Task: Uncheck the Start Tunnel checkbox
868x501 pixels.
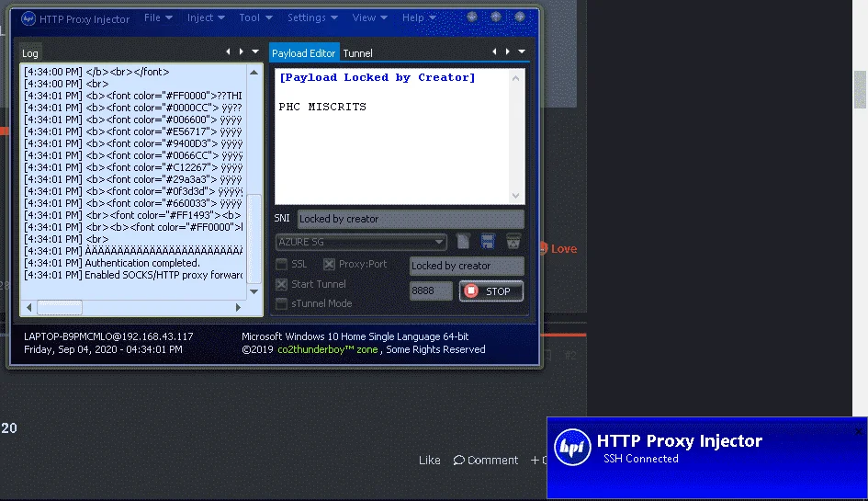Action: click(282, 284)
